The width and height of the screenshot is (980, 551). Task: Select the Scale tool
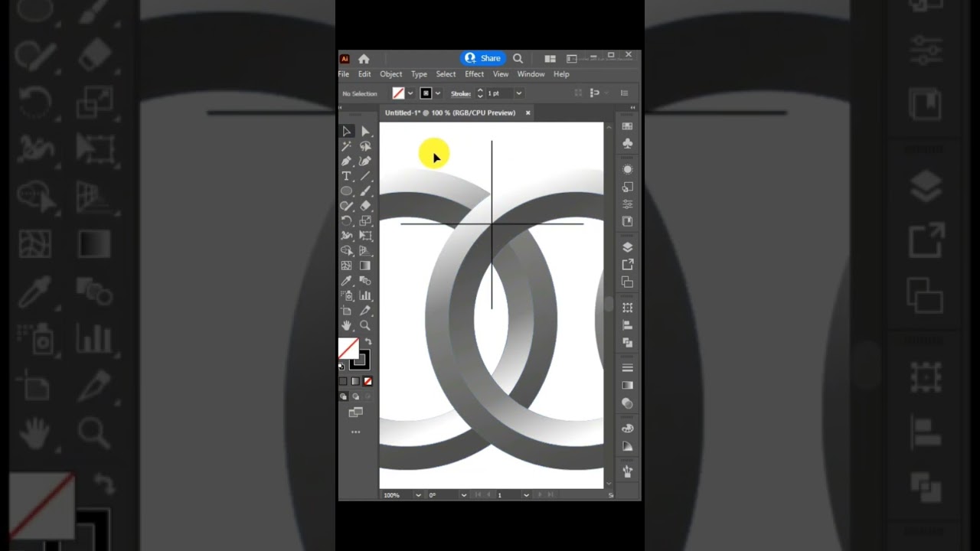365,221
